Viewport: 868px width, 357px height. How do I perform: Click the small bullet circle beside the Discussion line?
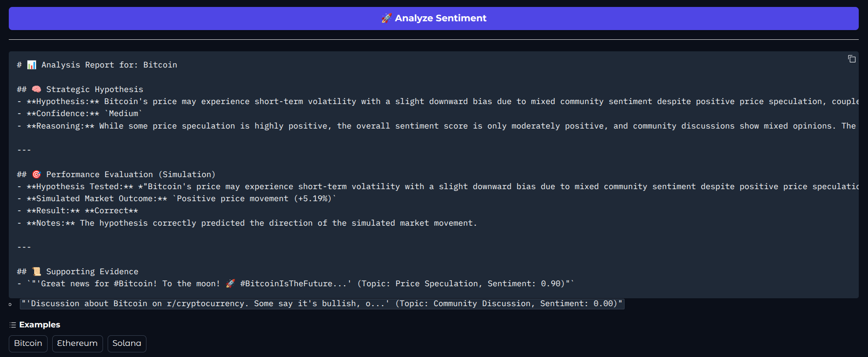click(x=10, y=305)
